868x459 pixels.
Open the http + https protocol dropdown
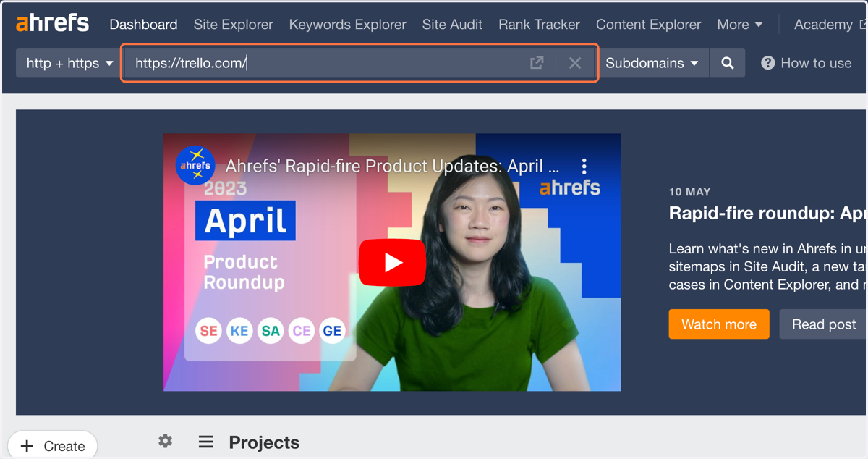[69, 63]
